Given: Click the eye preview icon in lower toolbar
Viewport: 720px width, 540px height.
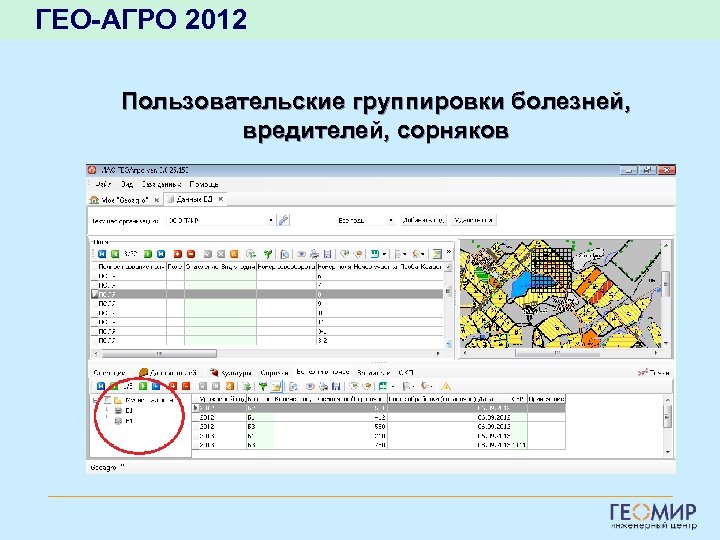Looking at the screenshot, I should [x=310, y=386].
